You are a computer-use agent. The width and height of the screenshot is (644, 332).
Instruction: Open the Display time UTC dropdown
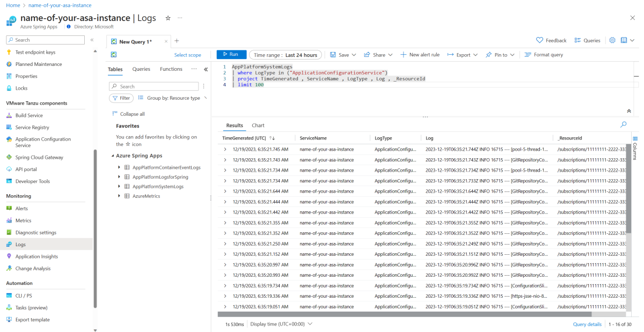click(x=281, y=324)
